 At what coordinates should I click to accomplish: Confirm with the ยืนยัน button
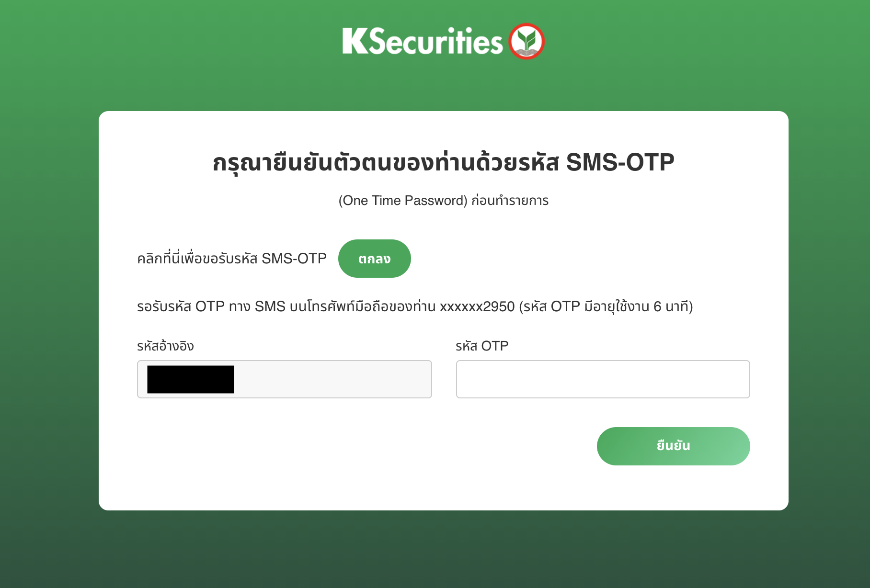pos(673,446)
